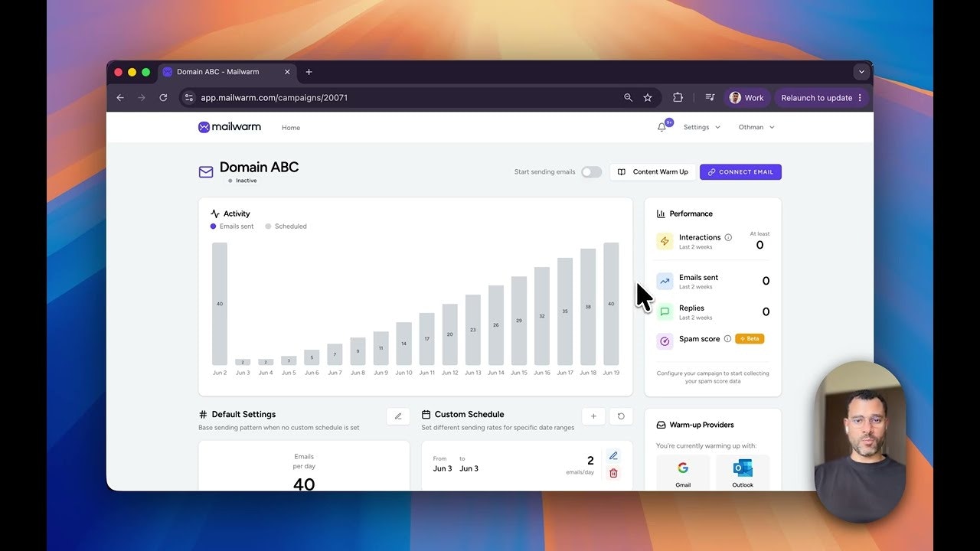Click the address bar URL
The width and height of the screenshot is (980, 551).
pyautogui.click(x=274, y=98)
